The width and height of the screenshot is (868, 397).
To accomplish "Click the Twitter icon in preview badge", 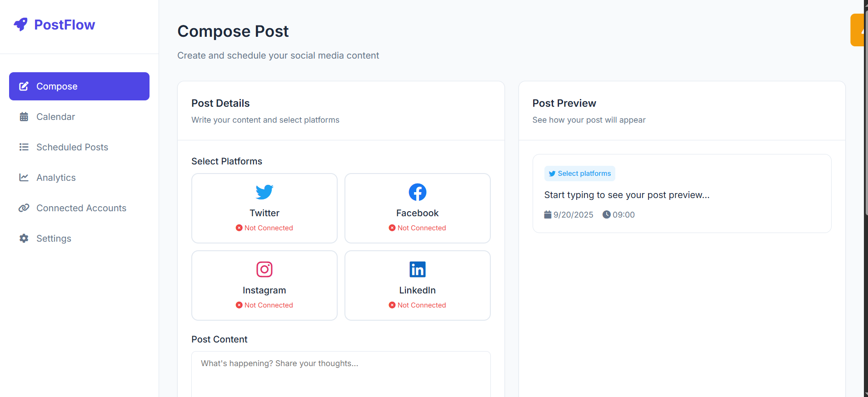I will (x=552, y=174).
